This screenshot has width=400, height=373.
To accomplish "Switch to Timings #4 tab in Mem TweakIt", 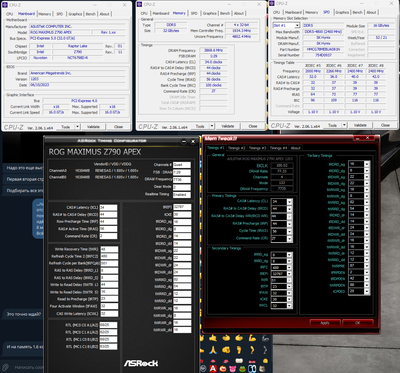I will 278,148.
